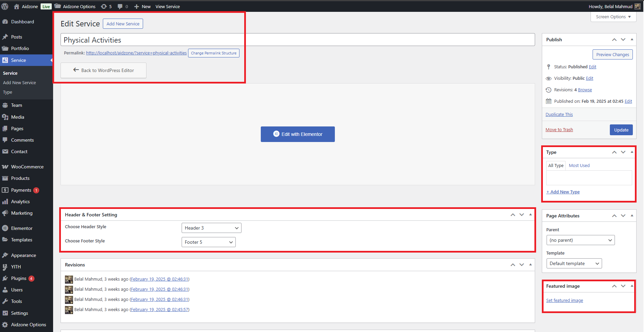Switch to the Most Used tab

[x=579, y=165]
